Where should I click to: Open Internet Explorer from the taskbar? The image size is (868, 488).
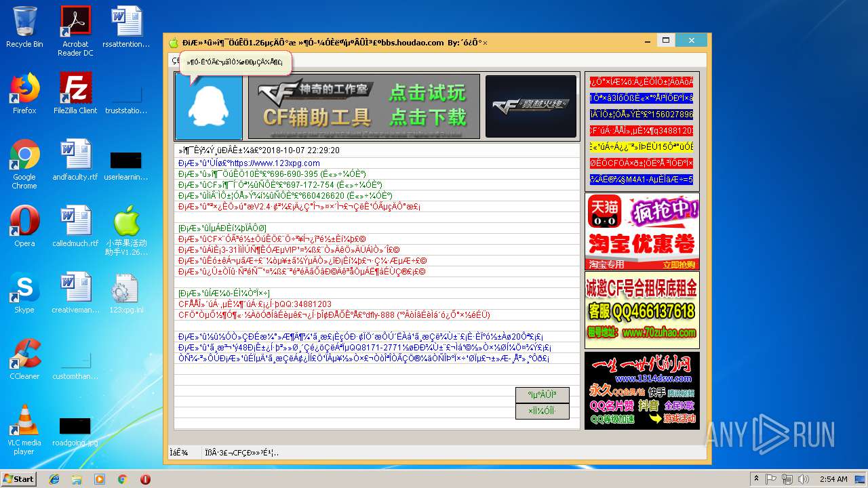(x=54, y=479)
